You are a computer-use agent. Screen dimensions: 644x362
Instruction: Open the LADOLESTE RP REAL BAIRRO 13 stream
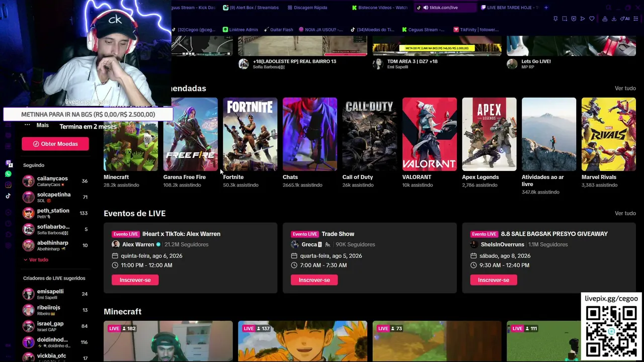point(294,61)
